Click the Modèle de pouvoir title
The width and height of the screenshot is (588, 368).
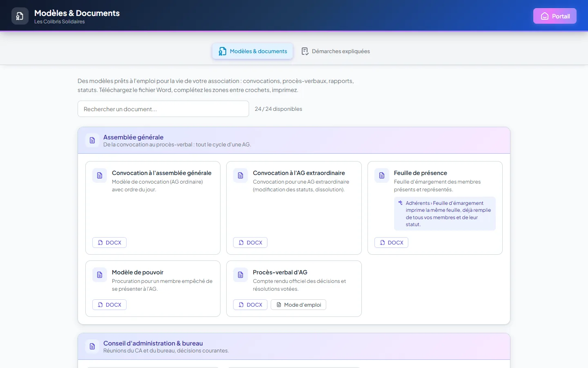138,272
